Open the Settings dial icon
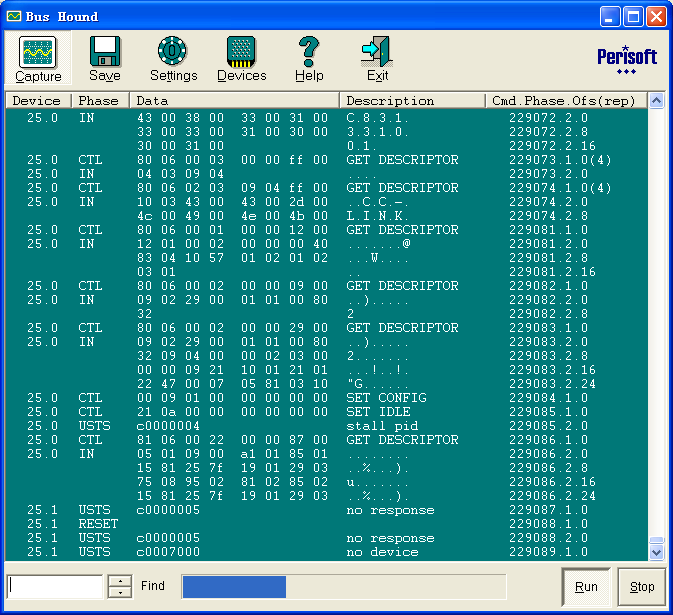The image size is (673, 615). coord(172,52)
